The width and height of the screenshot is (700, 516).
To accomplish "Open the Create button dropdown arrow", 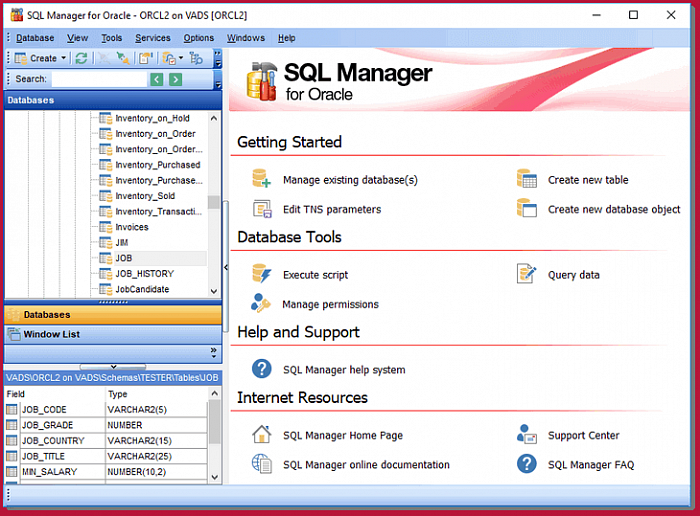I will 63,58.
